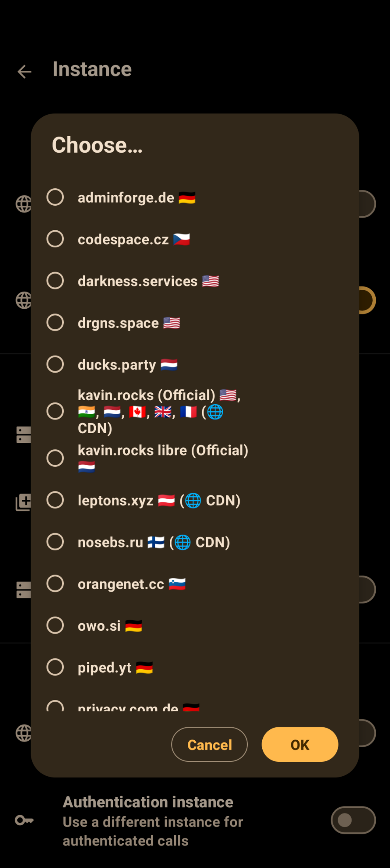Choose the codespace.cz instance option
390x868 pixels.
[55, 239]
